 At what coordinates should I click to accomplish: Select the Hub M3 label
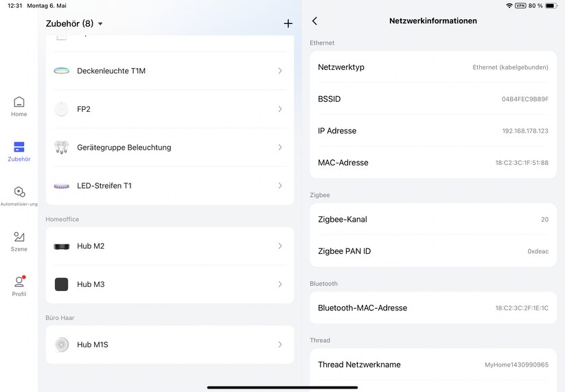point(91,284)
